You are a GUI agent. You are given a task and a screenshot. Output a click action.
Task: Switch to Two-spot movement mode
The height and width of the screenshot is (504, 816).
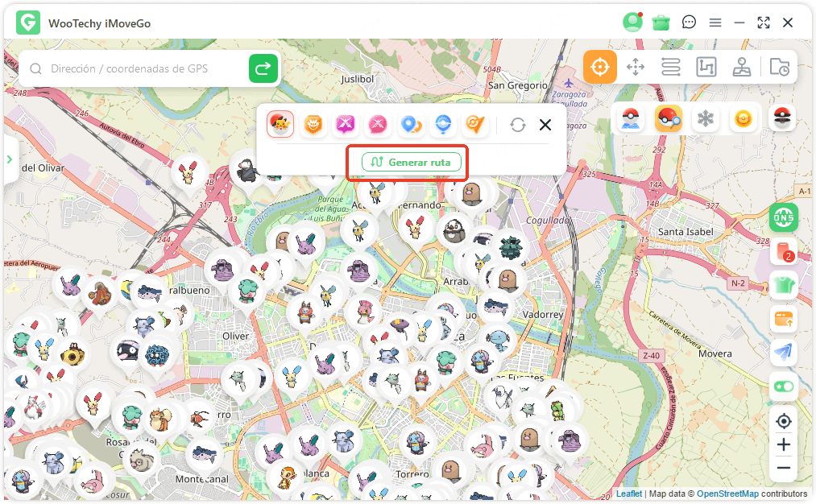tap(635, 67)
